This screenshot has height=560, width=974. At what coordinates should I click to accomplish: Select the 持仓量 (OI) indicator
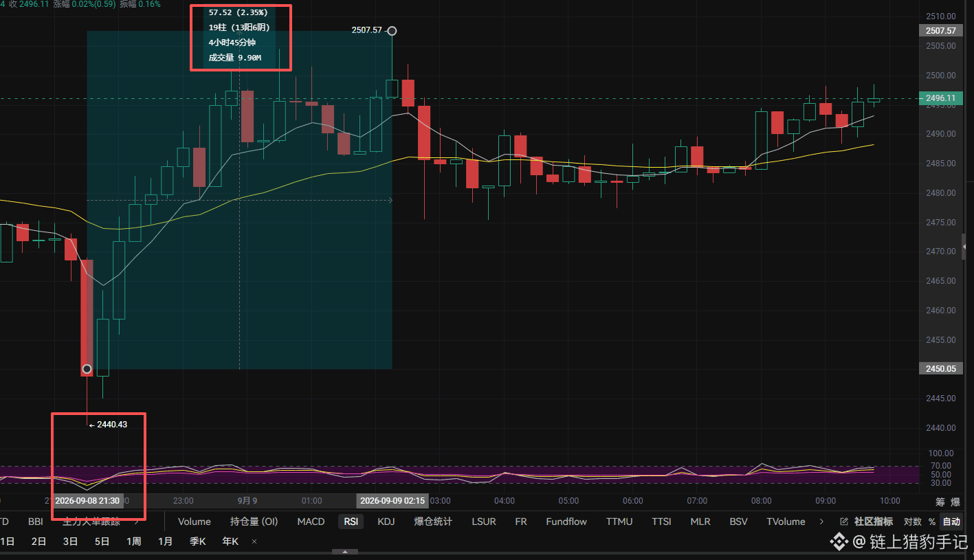(x=254, y=522)
